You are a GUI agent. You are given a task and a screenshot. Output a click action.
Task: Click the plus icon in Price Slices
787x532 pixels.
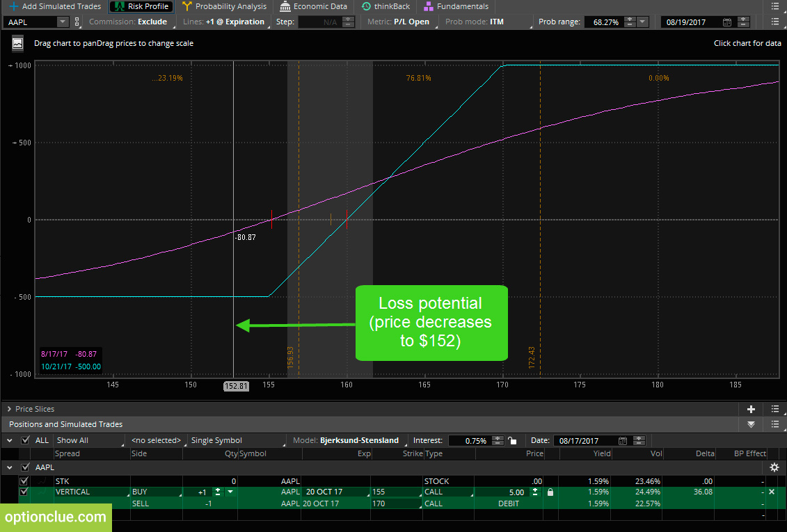click(751, 409)
